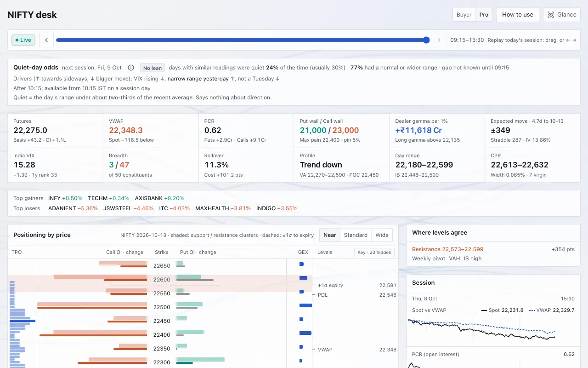Viewport: 588px width, 368px height.
Task: Switch to Pro mode
Action: (x=484, y=15)
